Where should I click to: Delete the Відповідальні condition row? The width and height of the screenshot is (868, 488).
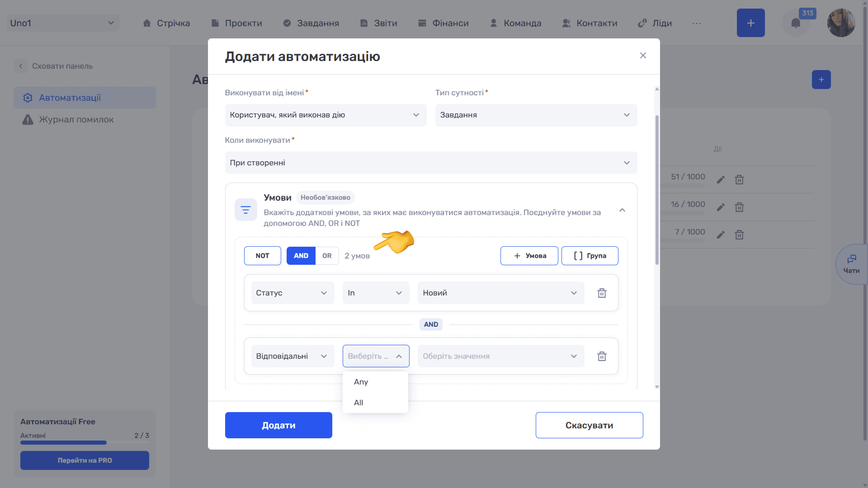point(602,356)
